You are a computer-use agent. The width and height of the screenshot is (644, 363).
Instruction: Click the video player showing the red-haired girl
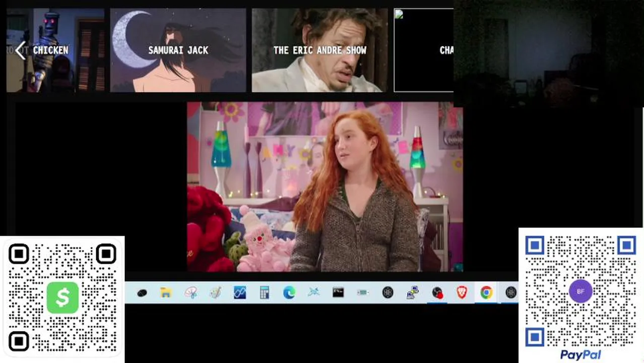325,187
